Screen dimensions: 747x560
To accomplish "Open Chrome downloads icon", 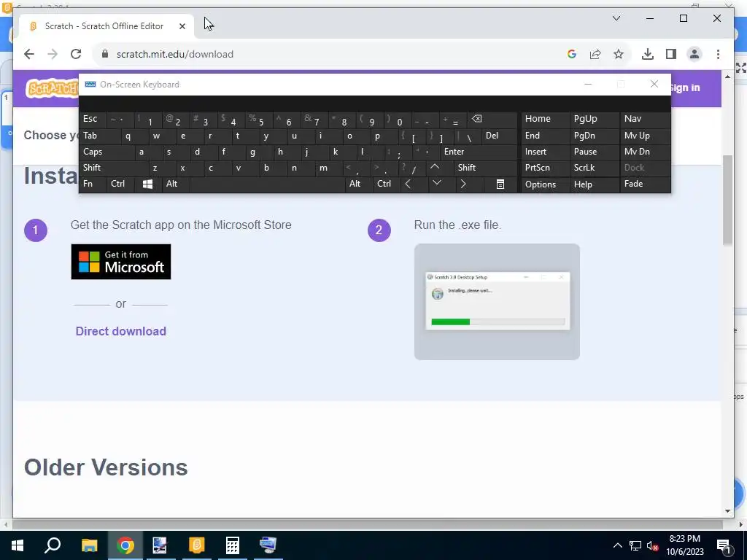I will tap(648, 54).
